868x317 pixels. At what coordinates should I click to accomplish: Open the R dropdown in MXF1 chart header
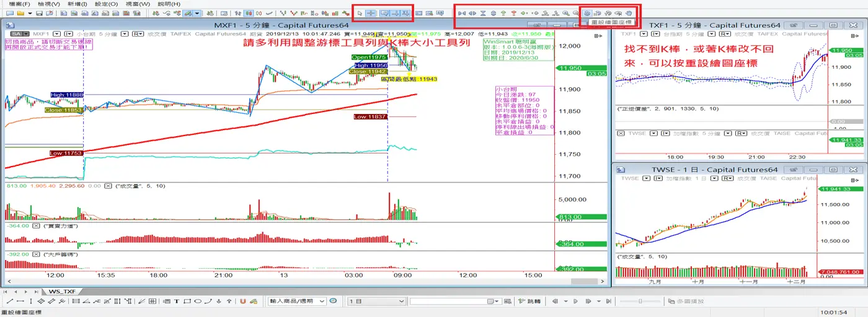138,33
